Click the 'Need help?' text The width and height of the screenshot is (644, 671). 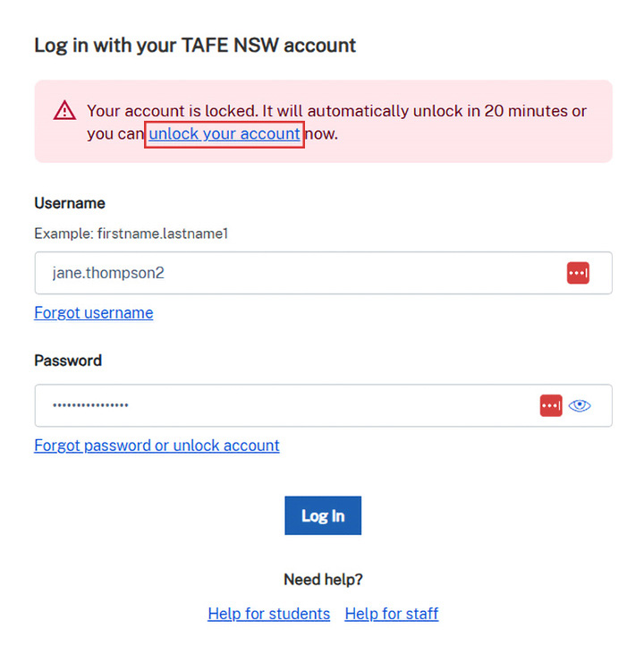(x=323, y=580)
